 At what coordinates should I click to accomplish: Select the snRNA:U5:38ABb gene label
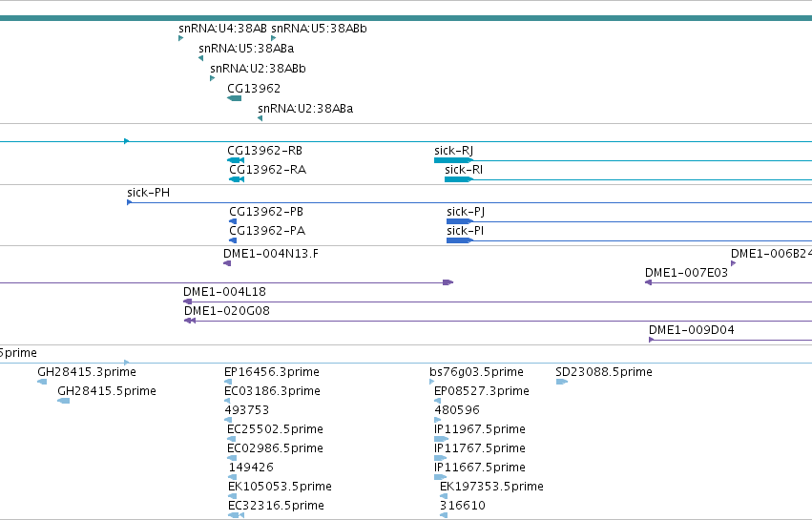click(x=319, y=29)
